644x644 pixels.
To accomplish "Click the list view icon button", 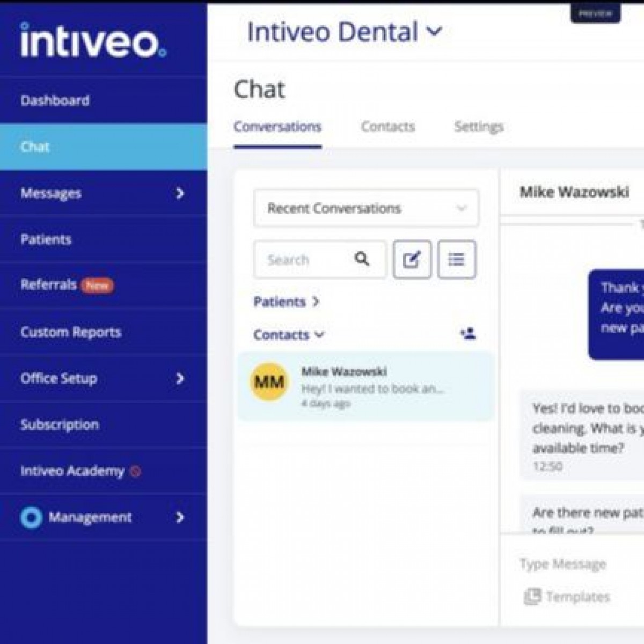I will [456, 260].
